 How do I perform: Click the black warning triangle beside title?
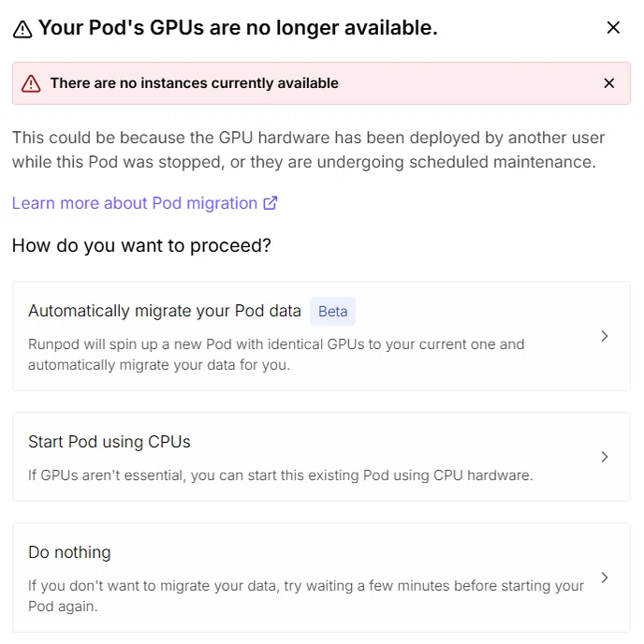click(x=22, y=30)
